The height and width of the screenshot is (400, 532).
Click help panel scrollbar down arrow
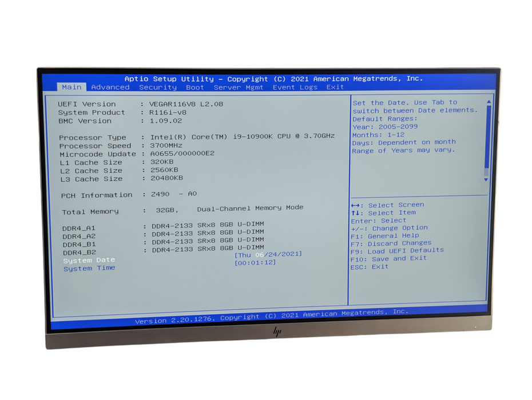point(486,179)
